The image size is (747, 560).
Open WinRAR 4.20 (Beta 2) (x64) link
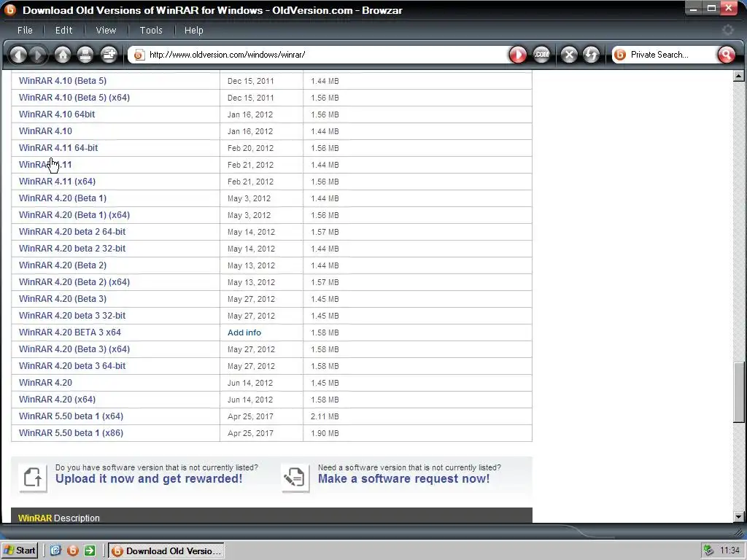(x=74, y=282)
